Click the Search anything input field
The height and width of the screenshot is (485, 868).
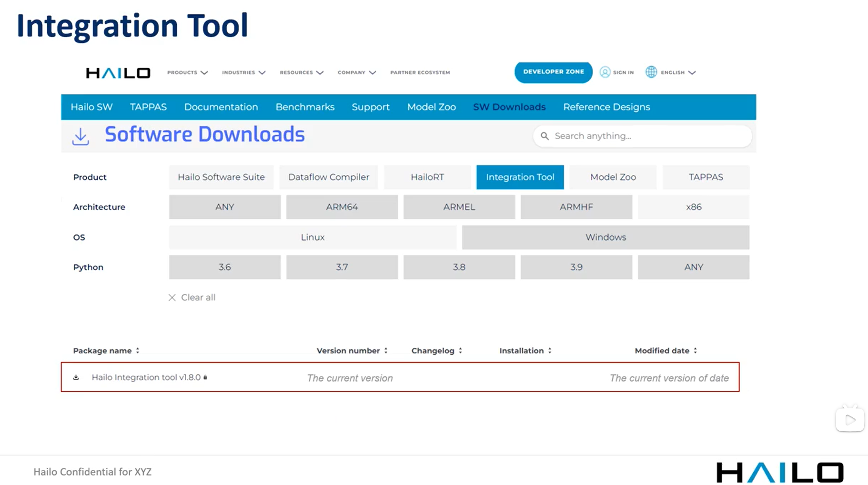pos(642,136)
